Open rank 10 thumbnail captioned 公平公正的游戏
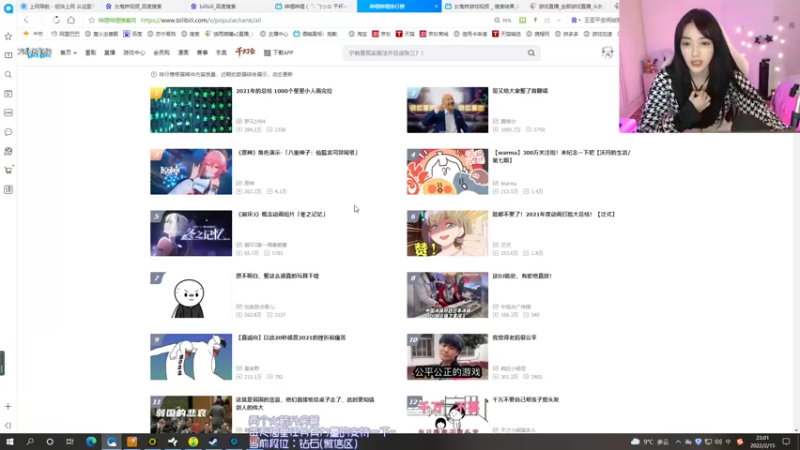800x450 pixels. (447, 357)
